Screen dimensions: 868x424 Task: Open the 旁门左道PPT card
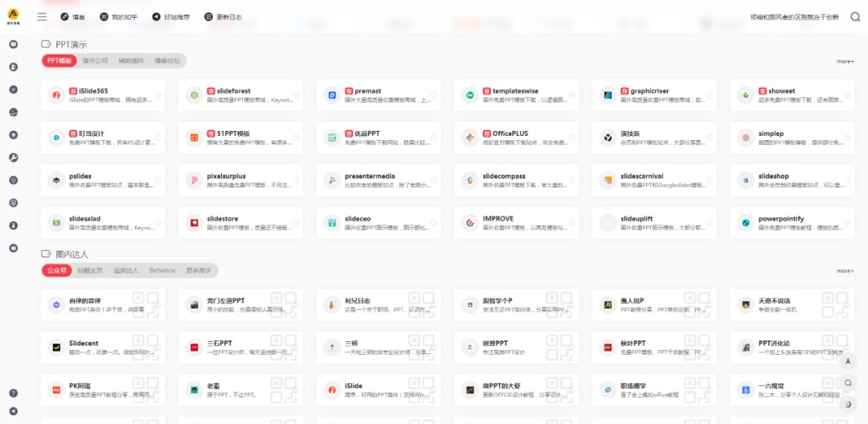tap(241, 305)
